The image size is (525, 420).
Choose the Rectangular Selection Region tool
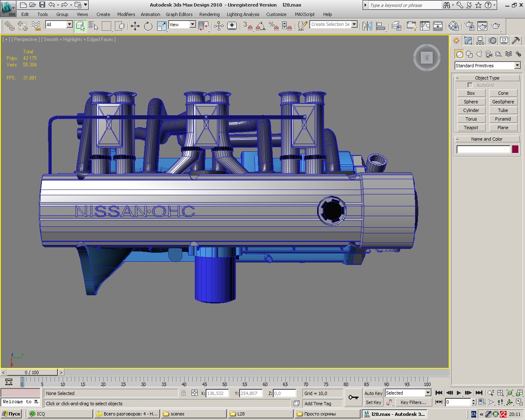[107, 26]
